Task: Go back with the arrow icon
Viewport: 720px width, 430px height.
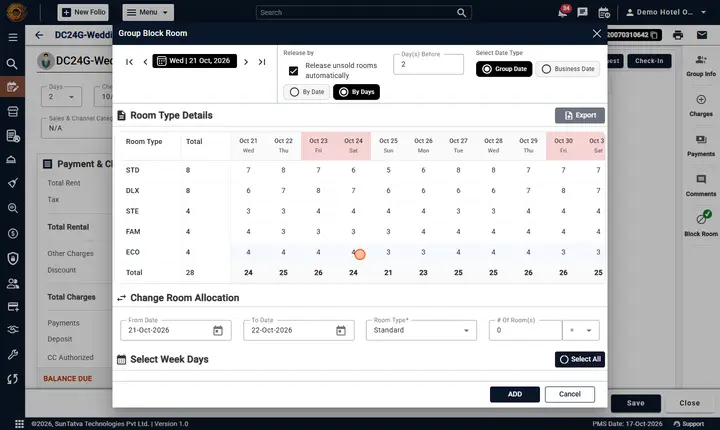Action: click(x=39, y=35)
